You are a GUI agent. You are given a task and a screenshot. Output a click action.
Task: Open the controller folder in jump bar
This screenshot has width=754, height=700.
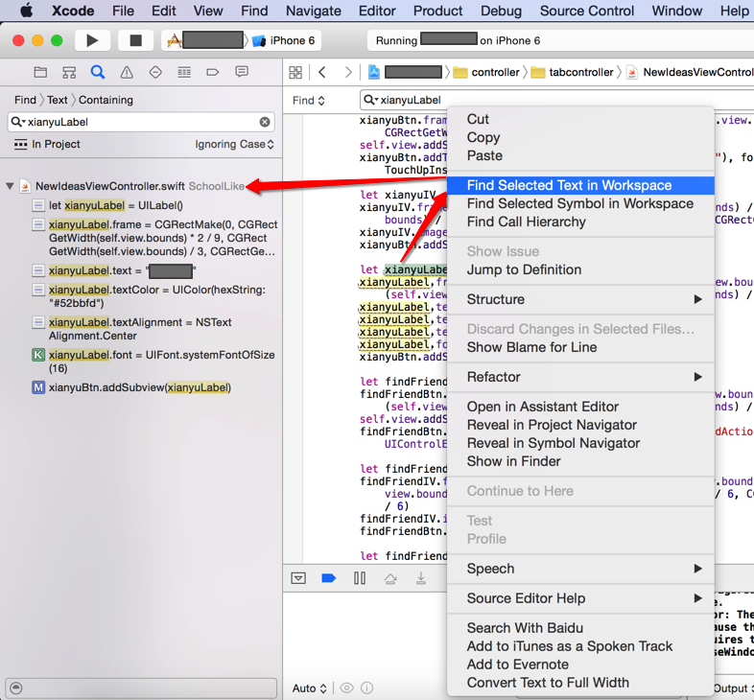point(486,73)
